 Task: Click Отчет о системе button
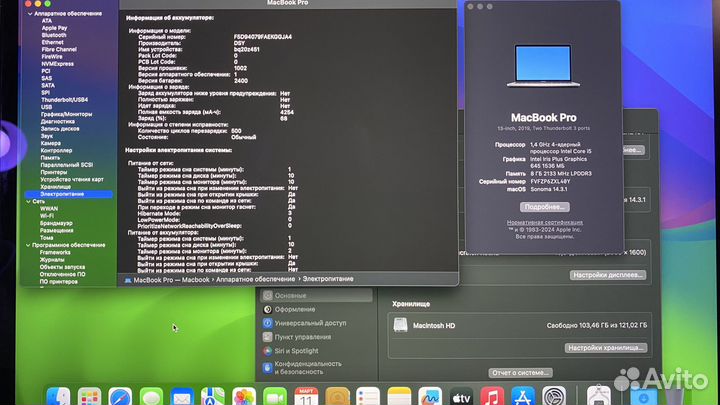(x=520, y=372)
